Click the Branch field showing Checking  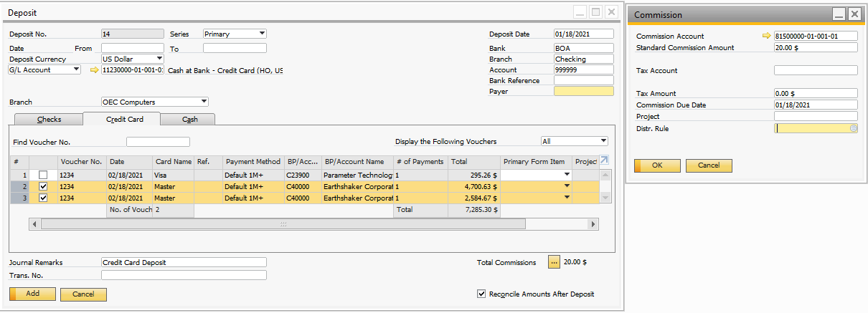(x=583, y=59)
